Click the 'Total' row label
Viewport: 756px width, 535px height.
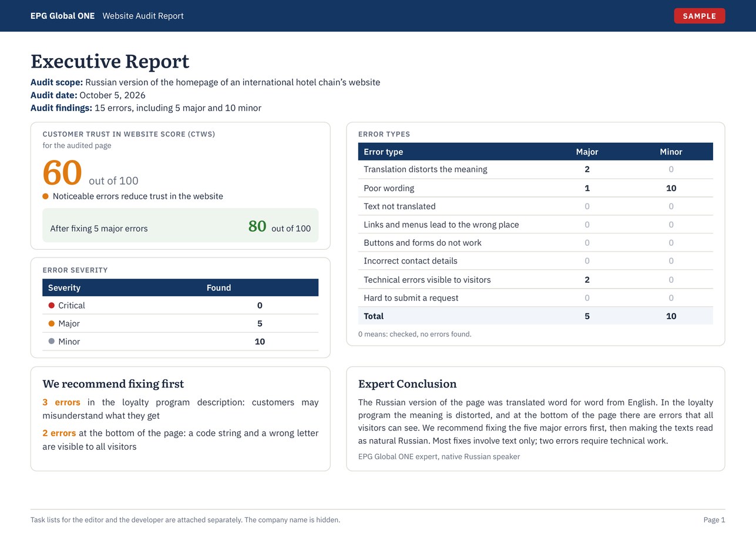pyautogui.click(x=374, y=316)
